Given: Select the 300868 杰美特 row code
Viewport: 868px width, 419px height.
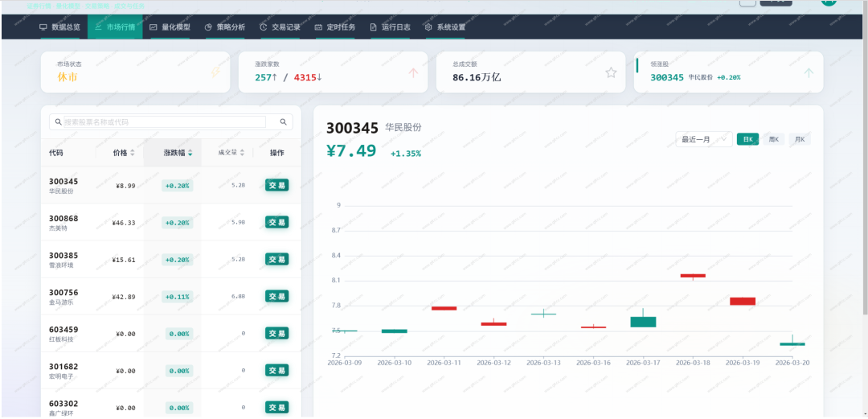Looking at the screenshot, I should (x=63, y=219).
